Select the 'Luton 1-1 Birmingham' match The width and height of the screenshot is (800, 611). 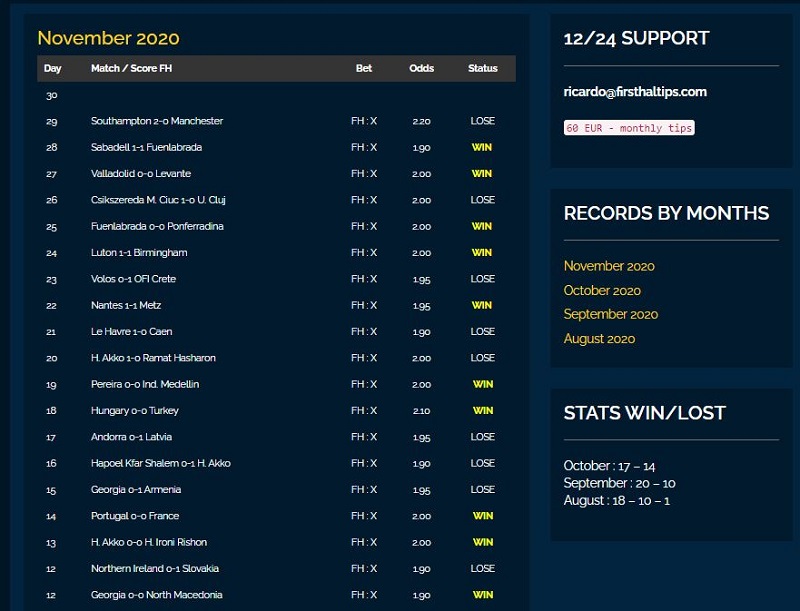(139, 253)
